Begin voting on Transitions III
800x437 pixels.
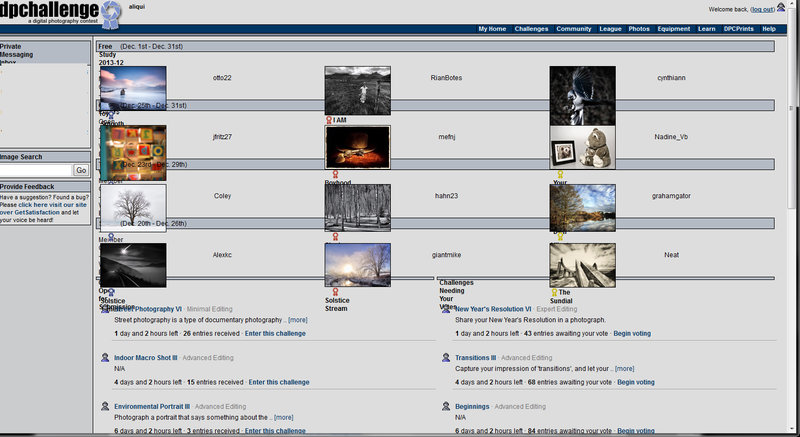coord(636,382)
